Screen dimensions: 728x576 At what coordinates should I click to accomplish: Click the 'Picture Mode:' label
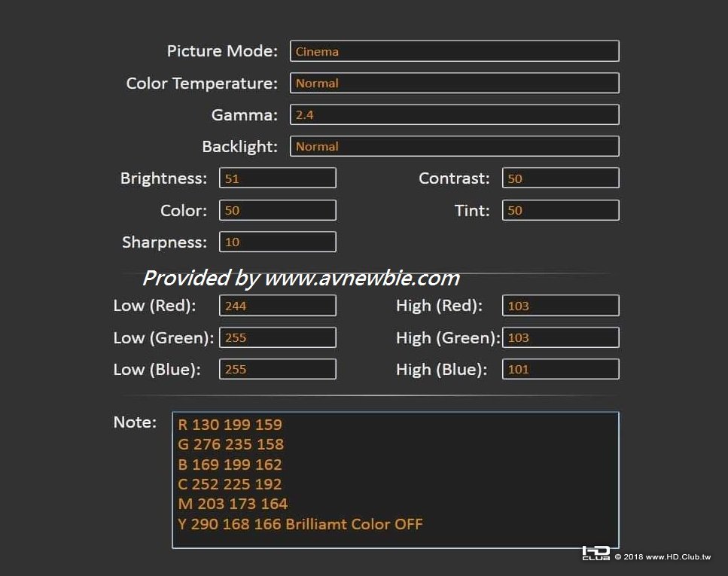[x=222, y=51]
